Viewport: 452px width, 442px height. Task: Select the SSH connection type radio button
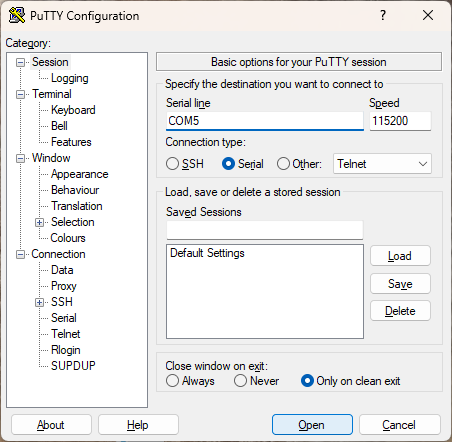[172, 164]
